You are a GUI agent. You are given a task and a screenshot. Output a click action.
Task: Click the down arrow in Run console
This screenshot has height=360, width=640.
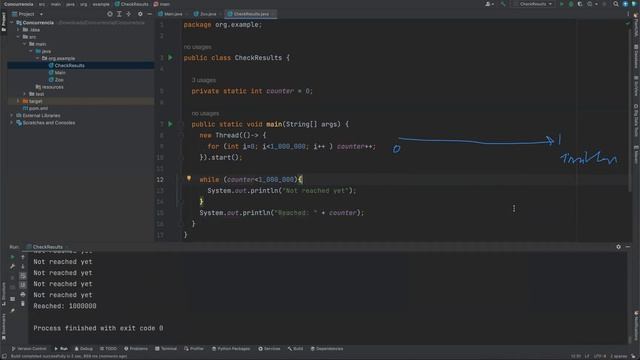point(23,267)
